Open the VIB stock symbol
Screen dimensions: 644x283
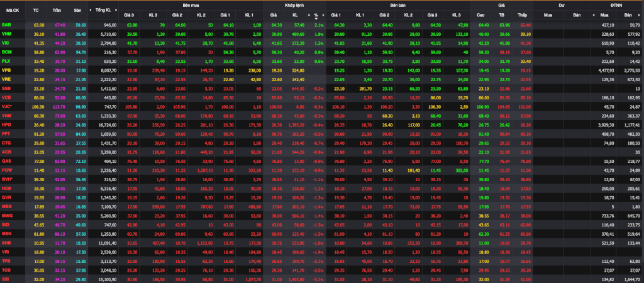coord(5,250)
